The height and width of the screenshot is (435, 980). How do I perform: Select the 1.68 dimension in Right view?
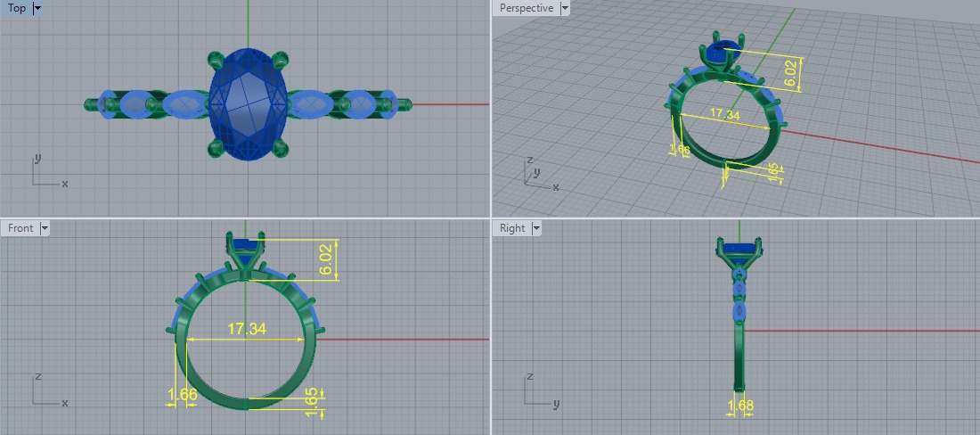740,406
